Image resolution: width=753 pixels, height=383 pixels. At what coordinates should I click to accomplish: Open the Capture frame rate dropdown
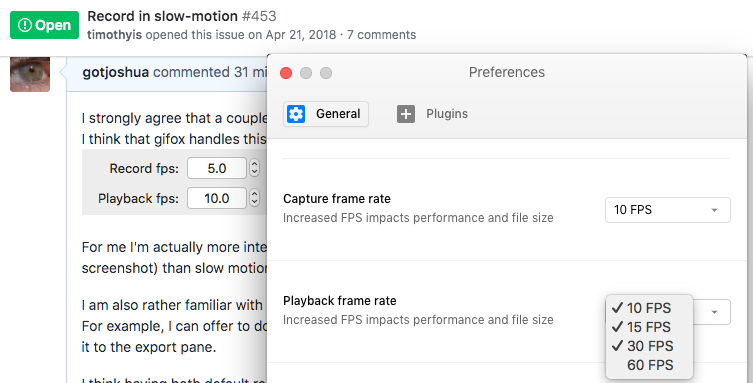[668, 210]
